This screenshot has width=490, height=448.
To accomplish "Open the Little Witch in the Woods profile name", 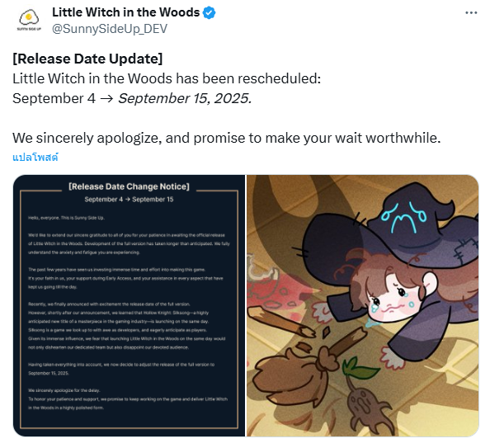I will (x=125, y=12).
